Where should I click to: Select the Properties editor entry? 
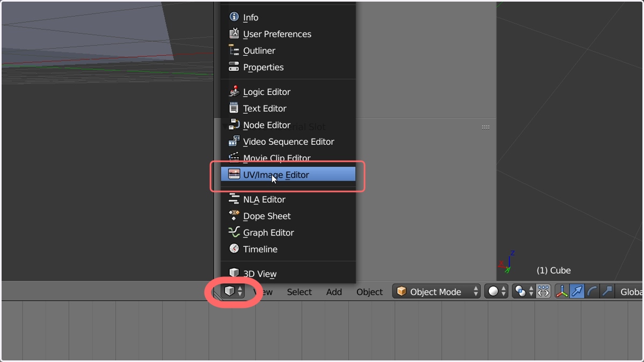288,67
